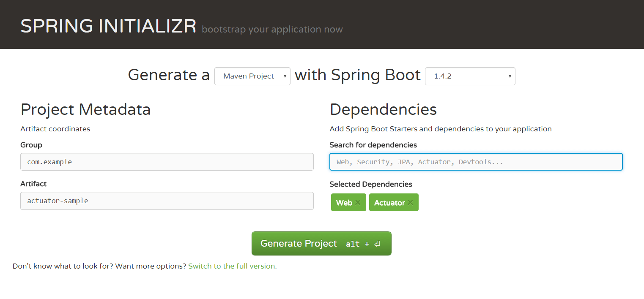The image size is (644, 299).
Task: Remove the Web dependency via its × icon
Action: [358, 202]
